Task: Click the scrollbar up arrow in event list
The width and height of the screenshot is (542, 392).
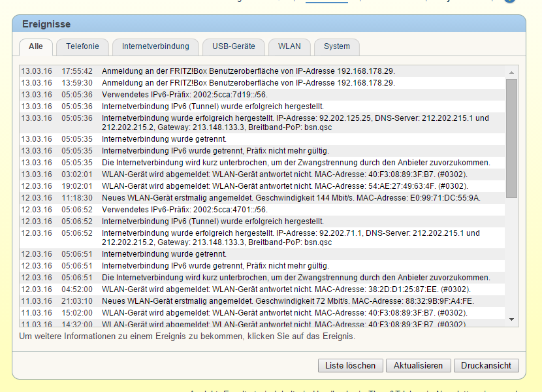Action: (x=511, y=72)
